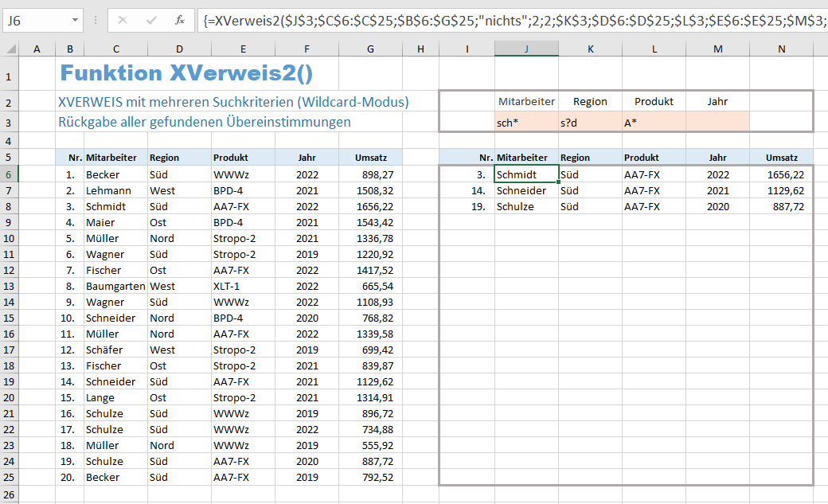Select column A header
Viewport: 828px width, 504px height.
point(37,49)
